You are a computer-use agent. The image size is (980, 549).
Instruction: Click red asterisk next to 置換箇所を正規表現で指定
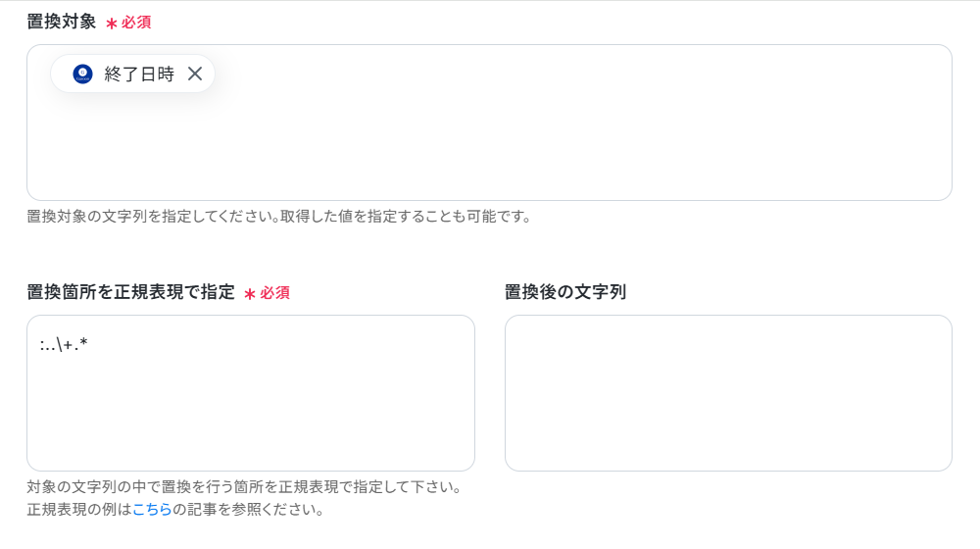(x=250, y=294)
